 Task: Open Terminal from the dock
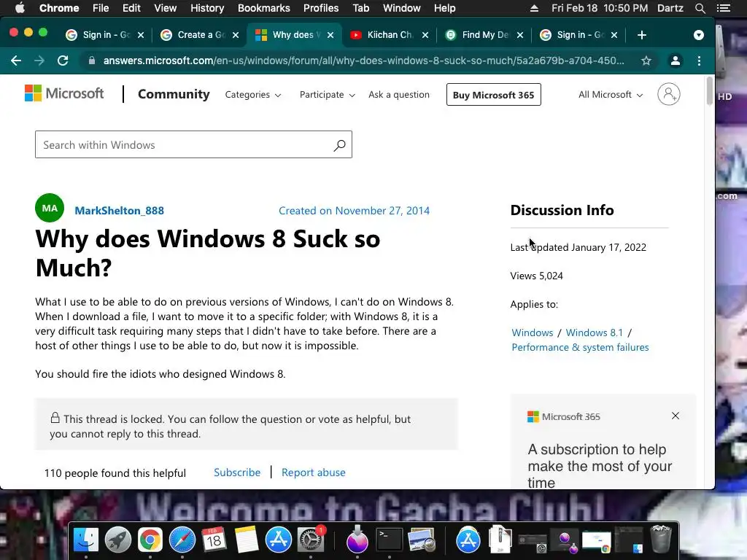coord(390,540)
